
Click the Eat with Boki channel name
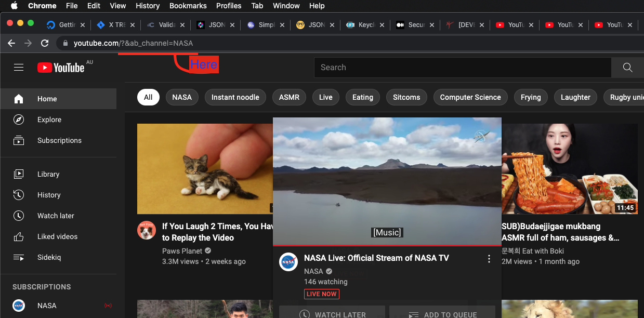[x=533, y=251]
